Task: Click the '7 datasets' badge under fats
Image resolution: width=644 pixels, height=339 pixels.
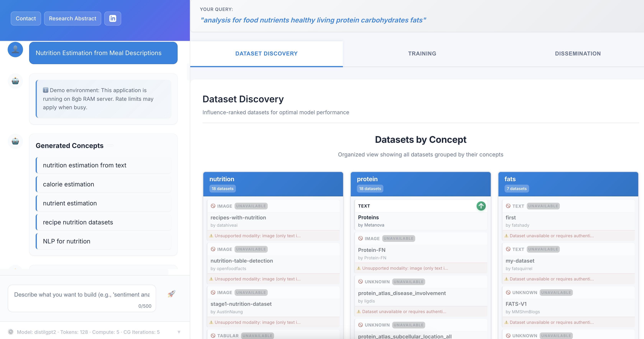Action: pos(516,189)
